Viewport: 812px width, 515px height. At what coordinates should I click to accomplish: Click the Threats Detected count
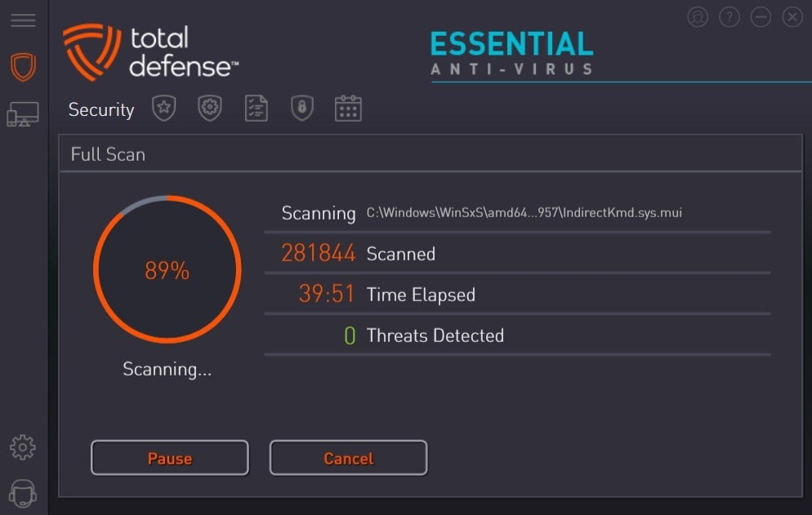pyautogui.click(x=350, y=335)
